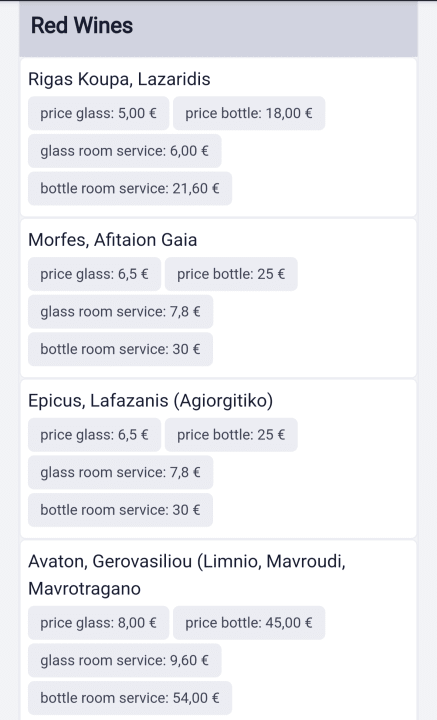Select Epicus price glass 6,5 € chip

pos(94,434)
